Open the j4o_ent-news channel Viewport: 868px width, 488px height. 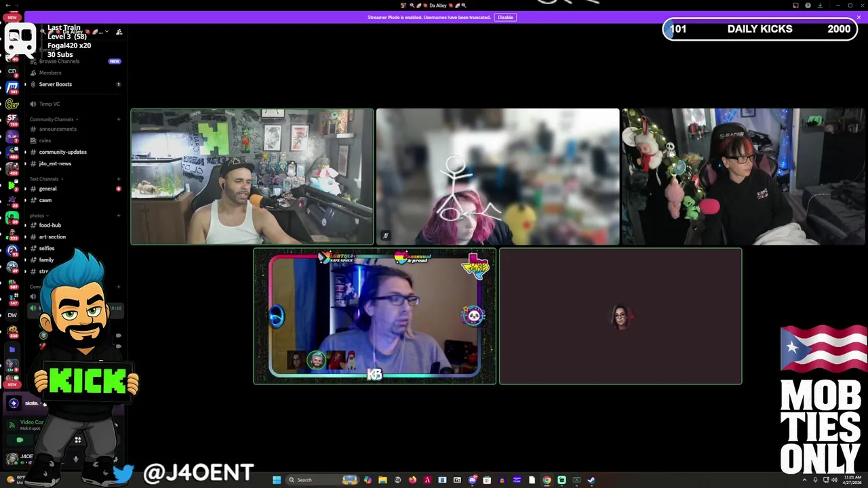(x=75, y=163)
